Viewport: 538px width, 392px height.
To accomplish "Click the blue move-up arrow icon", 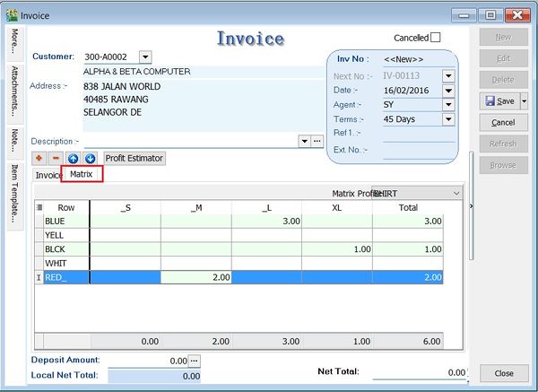I will 73,158.
